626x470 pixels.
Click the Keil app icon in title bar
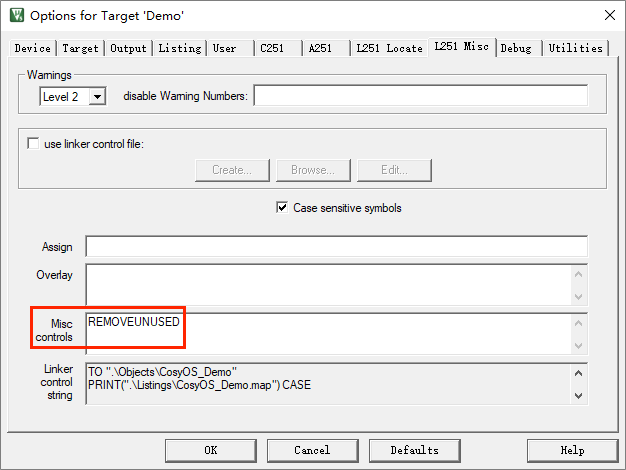[14, 15]
